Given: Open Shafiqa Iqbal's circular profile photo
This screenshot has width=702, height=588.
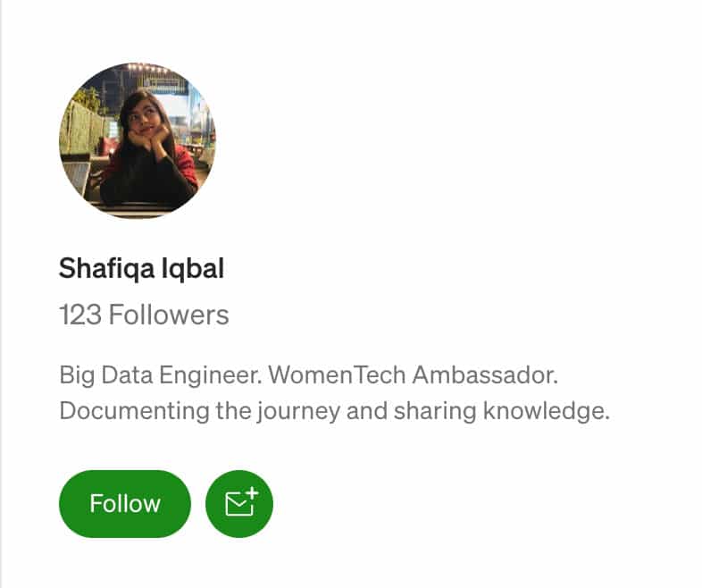Looking at the screenshot, I should 138,141.
